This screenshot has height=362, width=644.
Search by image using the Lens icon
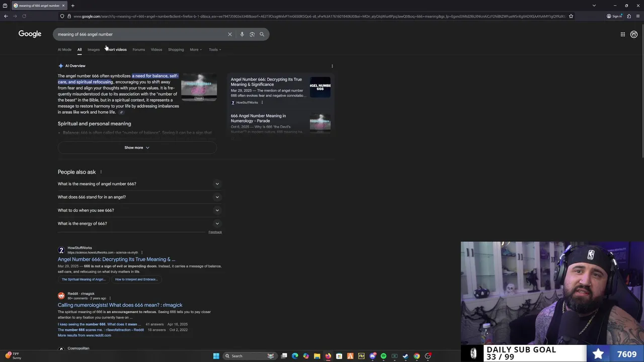pyautogui.click(x=252, y=34)
